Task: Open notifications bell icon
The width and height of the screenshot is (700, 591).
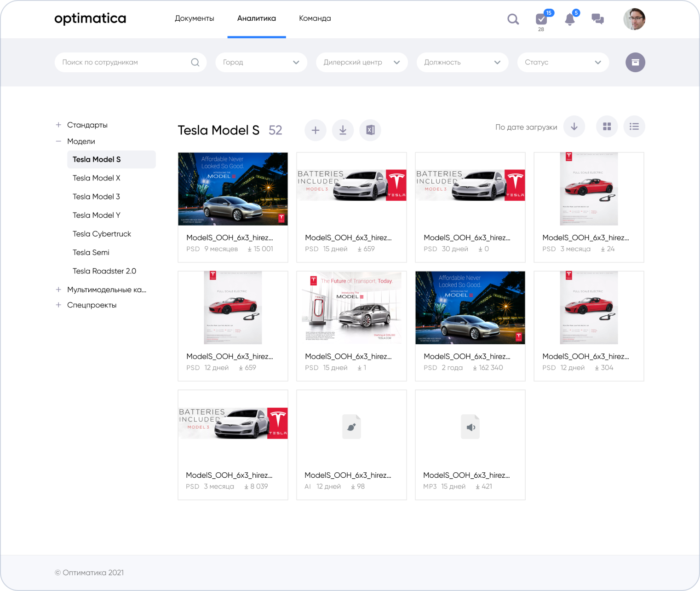Action: (570, 19)
